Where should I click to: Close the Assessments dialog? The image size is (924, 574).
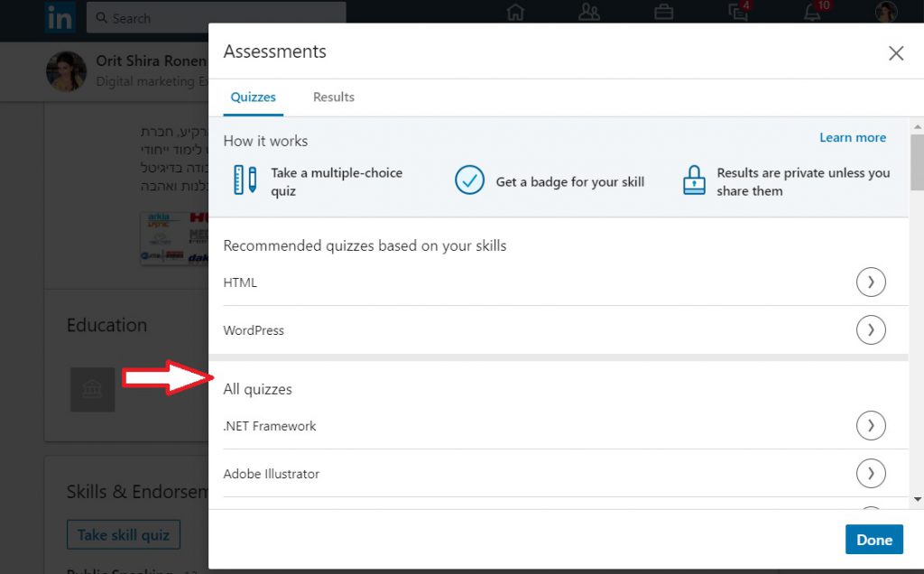pos(896,53)
